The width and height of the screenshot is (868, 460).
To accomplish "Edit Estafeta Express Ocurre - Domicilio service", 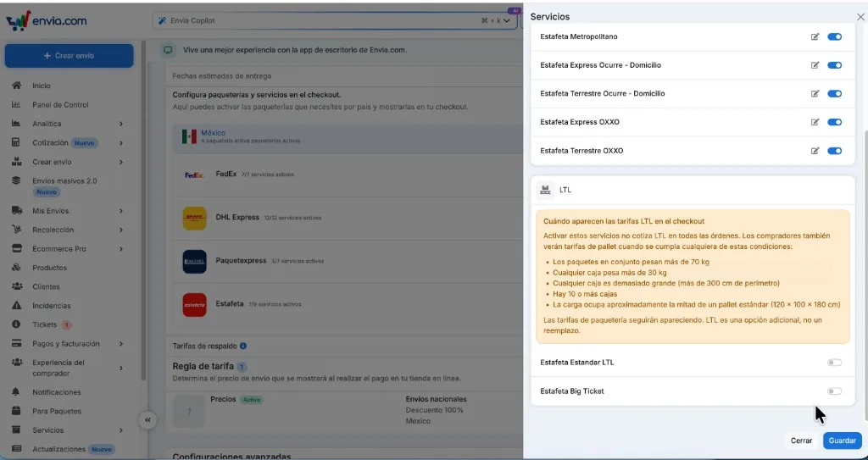I will (815, 65).
